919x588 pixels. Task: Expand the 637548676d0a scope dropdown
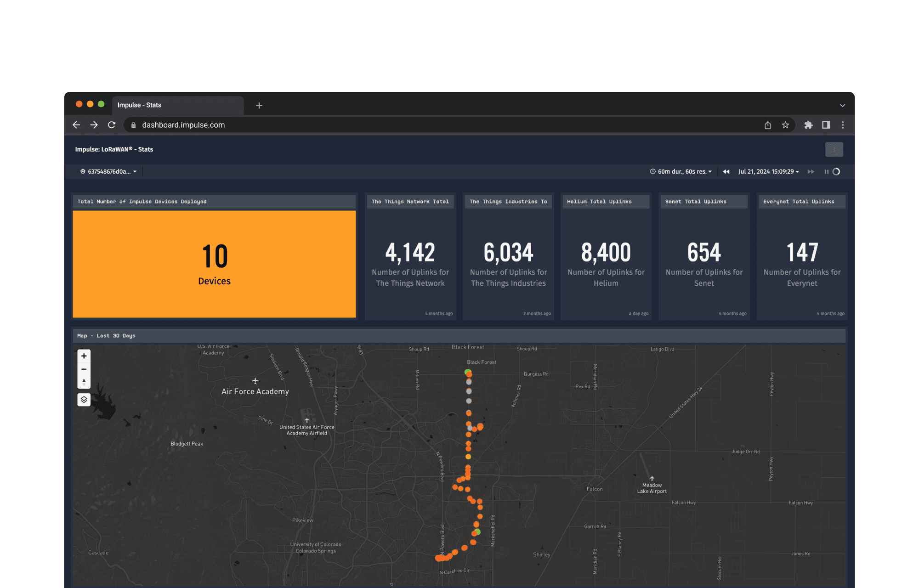109,172
